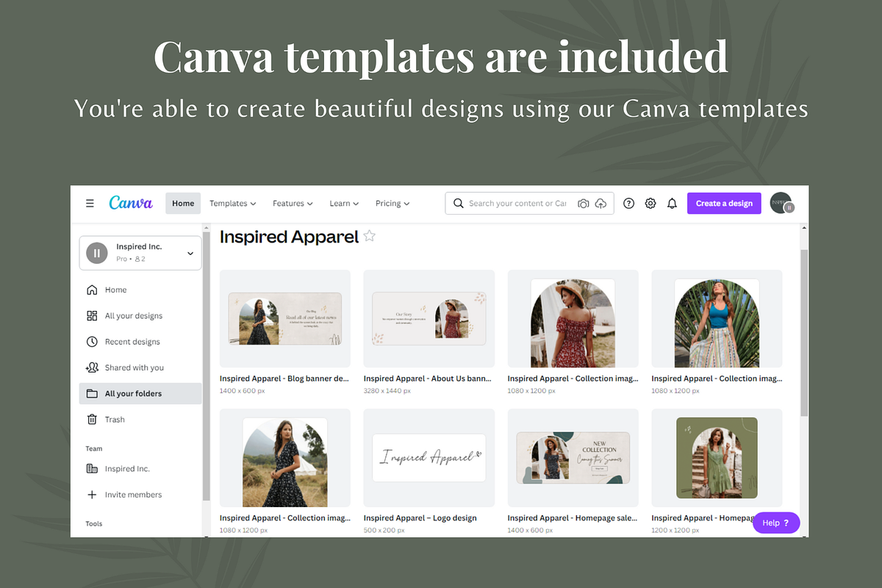
Task: Go to the Home tab in top nav
Action: (x=183, y=204)
